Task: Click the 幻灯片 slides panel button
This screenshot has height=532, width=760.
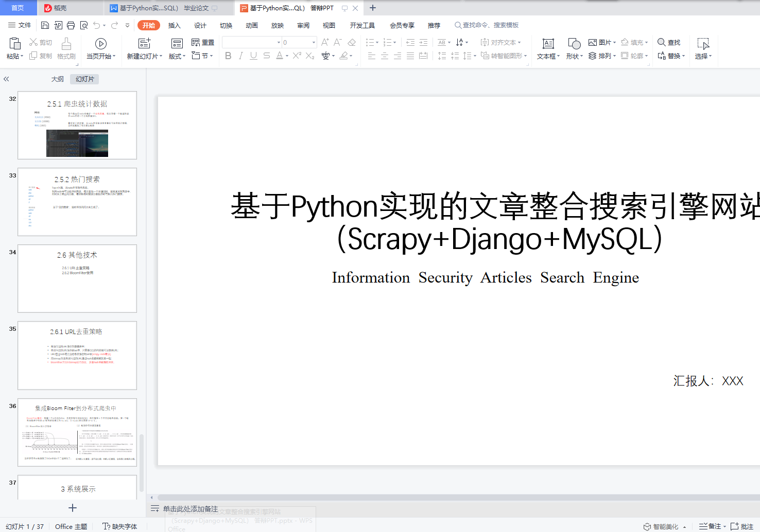Action: pos(84,79)
